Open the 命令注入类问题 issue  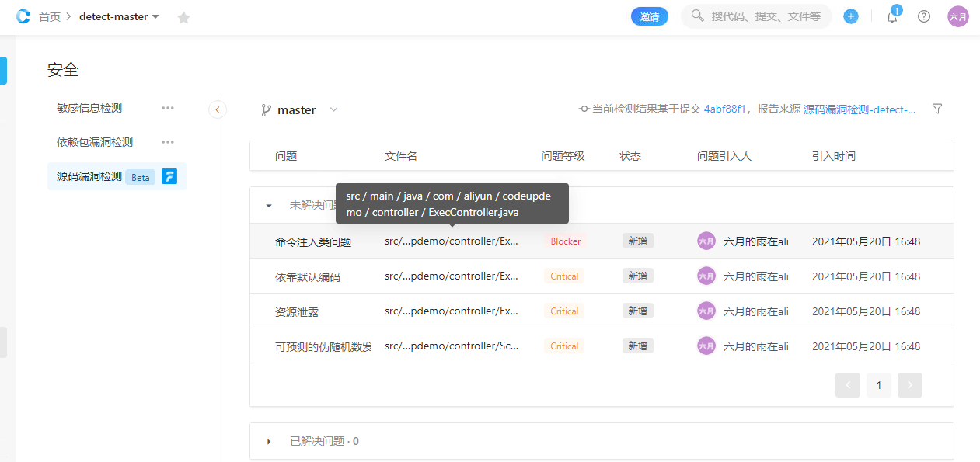313,242
